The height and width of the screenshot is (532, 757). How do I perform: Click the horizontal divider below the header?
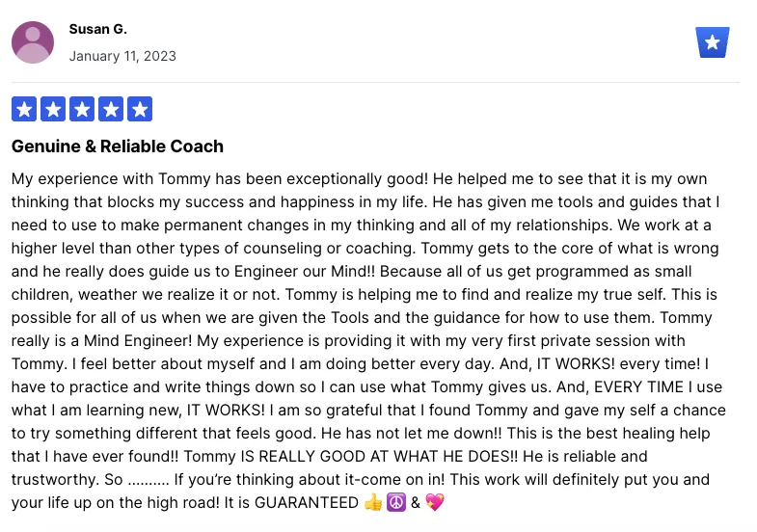click(375, 83)
